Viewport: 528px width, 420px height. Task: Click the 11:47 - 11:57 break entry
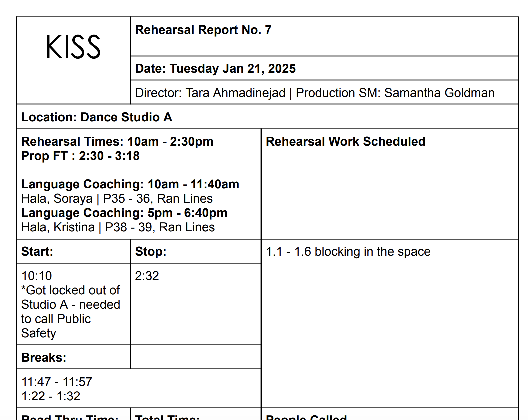point(57,382)
